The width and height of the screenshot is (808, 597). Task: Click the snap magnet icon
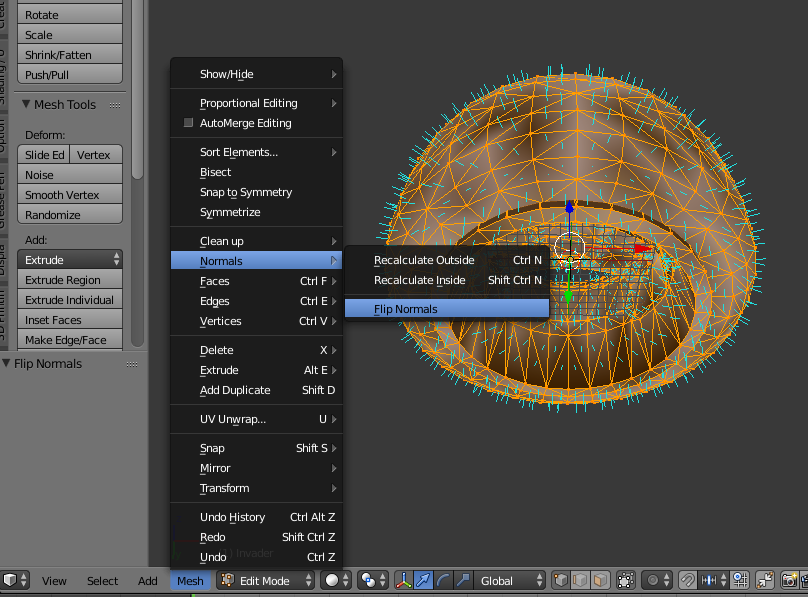688,581
